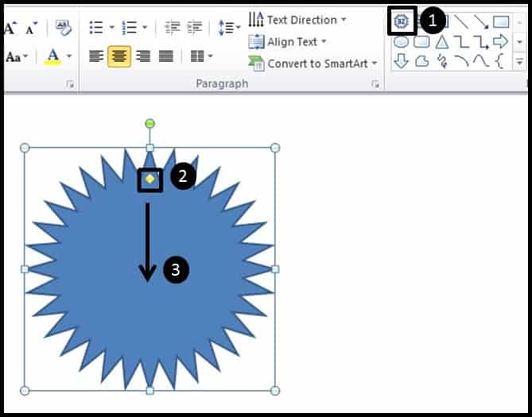The height and width of the screenshot is (417, 532).
Task: Select the Scribble shape tool
Action: coord(442,62)
